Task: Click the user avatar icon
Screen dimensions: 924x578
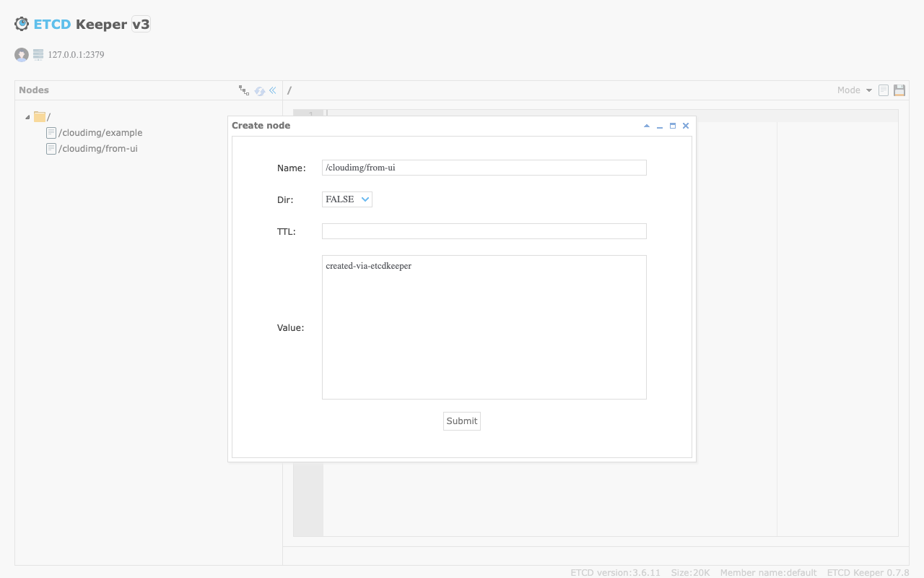Action: [22, 55]
